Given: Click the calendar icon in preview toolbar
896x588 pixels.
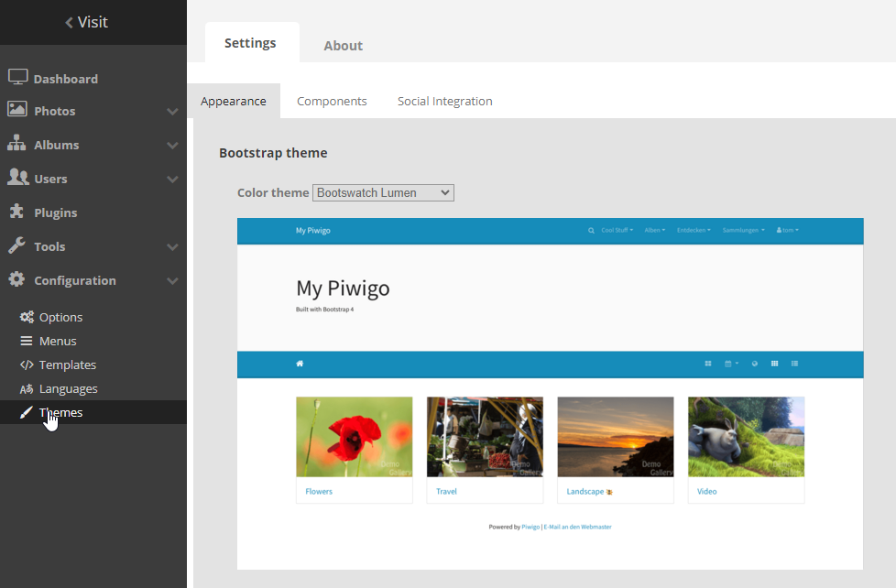Looking at the screenshot, I should (x=728, y=364).
